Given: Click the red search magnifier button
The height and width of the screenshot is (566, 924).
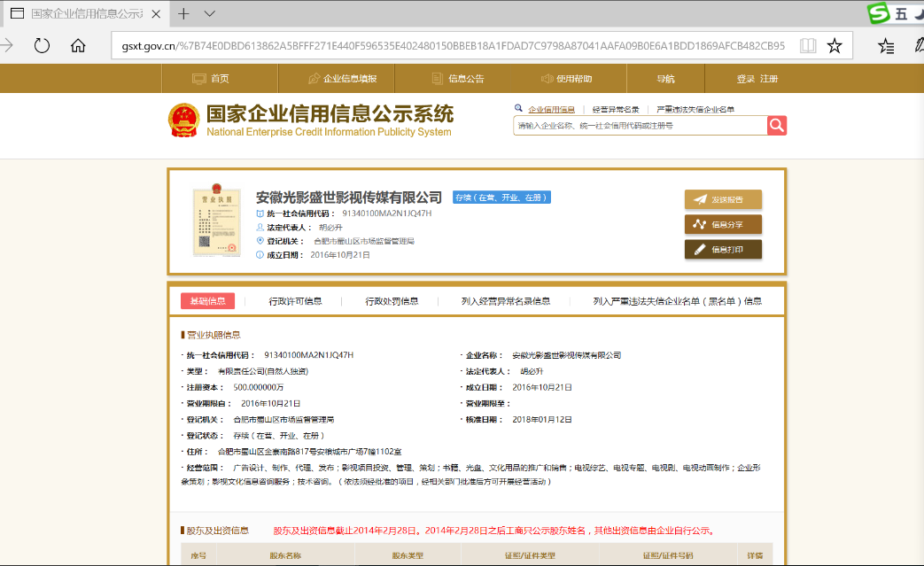Looking at the screenshot, I should [x=777, y=126].
